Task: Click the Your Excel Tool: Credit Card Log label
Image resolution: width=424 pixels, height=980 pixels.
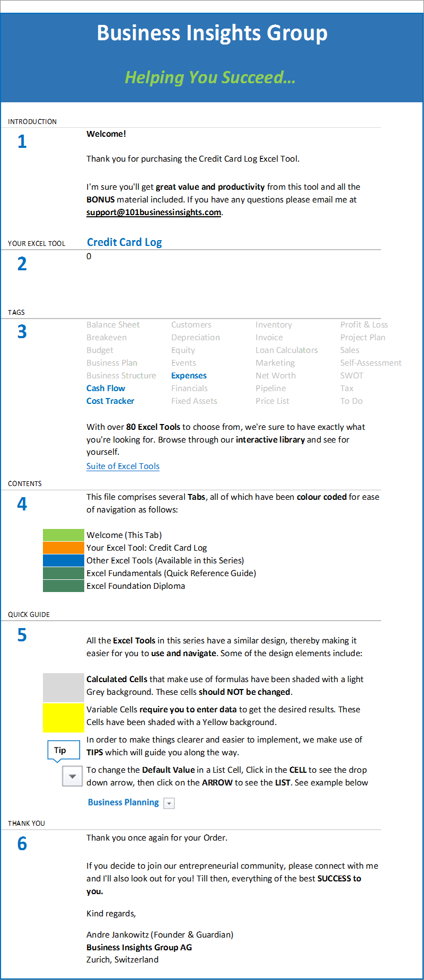Action: pos(147,548)
